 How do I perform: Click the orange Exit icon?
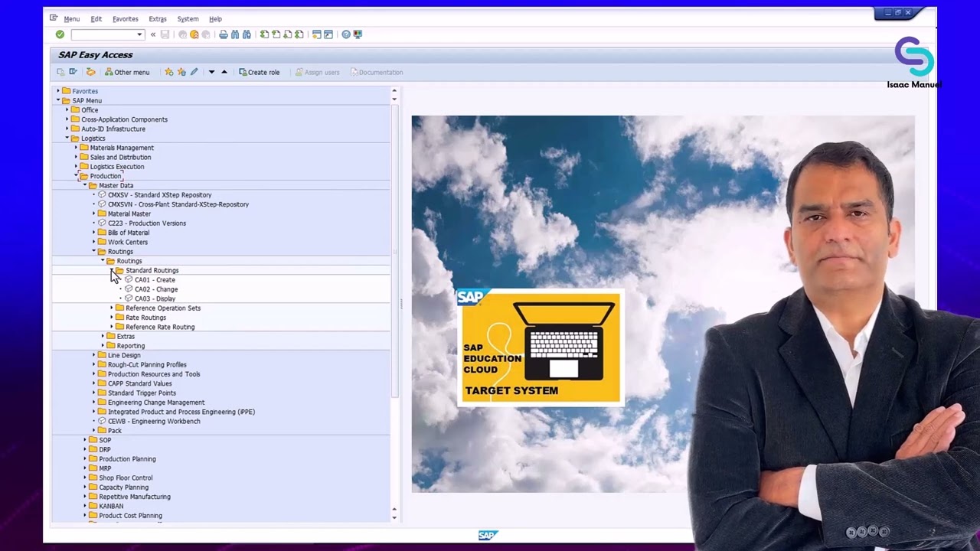[194, 34]
